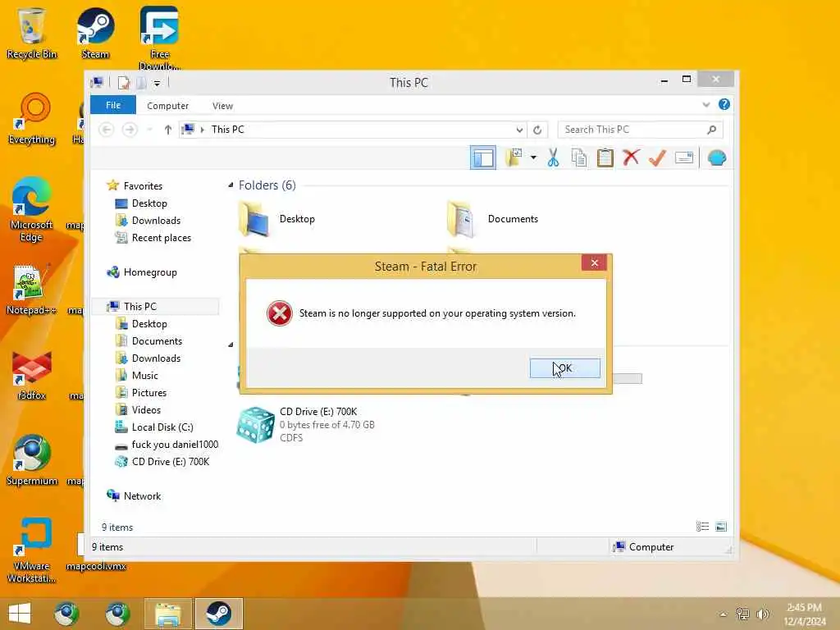
Task: Click the Cut scissors icon
Action: (554, 158)
